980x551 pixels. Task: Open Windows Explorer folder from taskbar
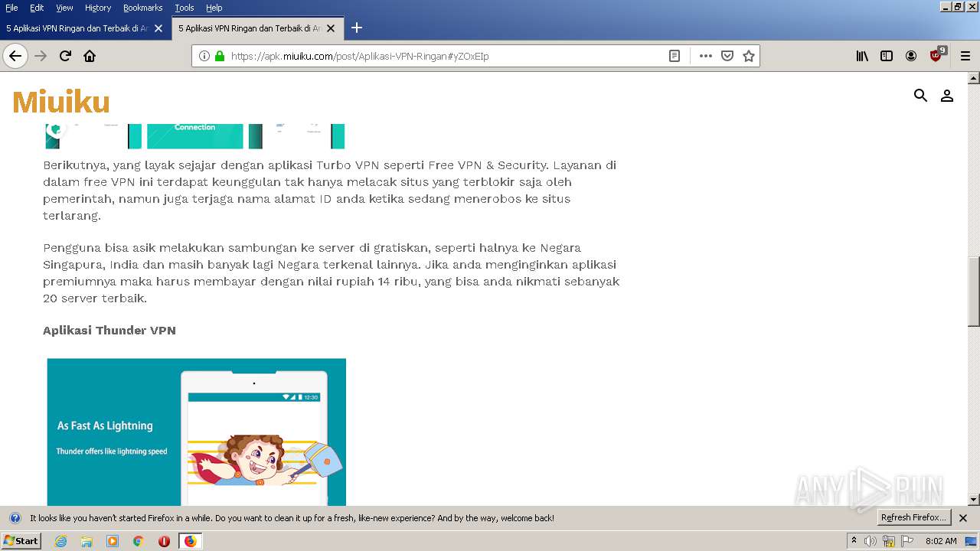pos(87,541)
